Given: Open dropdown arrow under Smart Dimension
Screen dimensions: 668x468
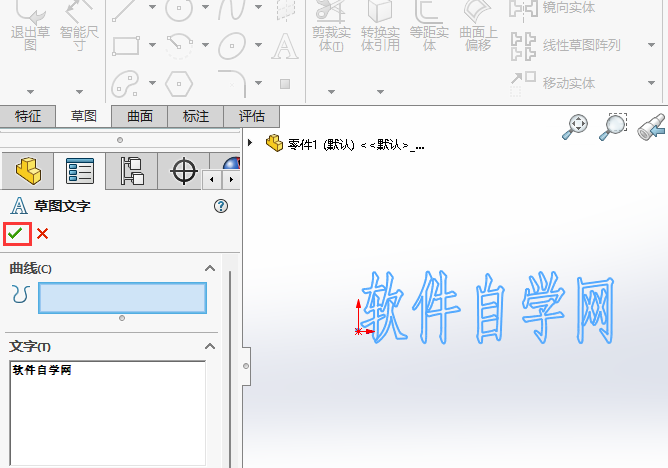Looking at the screenshot, I should (79, 92).
